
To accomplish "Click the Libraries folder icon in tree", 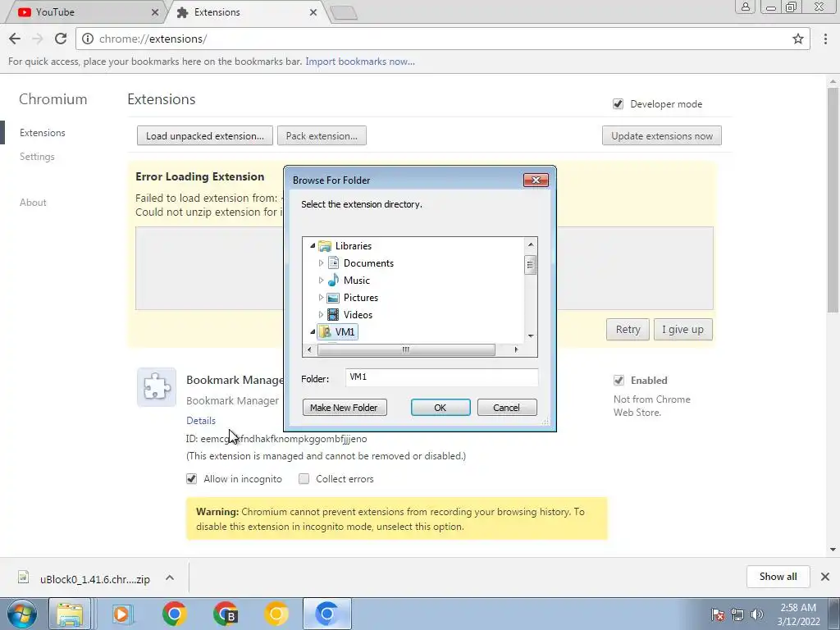I will pos(325,246).
